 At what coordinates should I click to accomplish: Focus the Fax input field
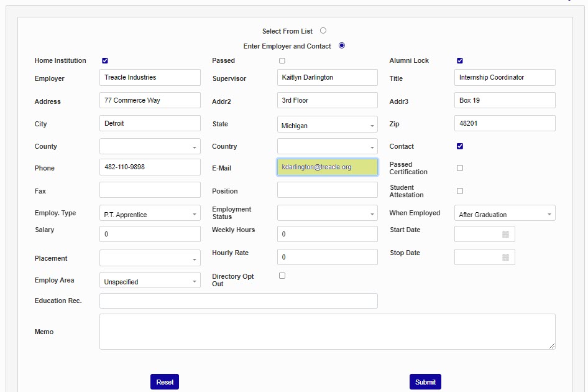[x=150, y=190]
